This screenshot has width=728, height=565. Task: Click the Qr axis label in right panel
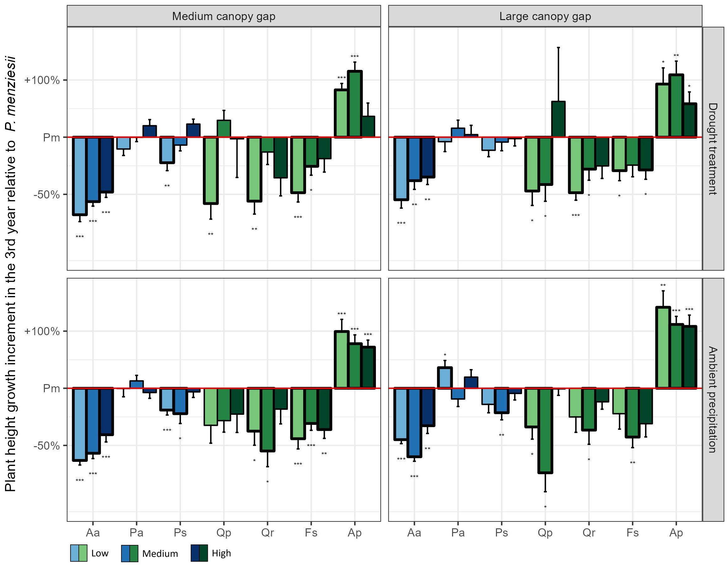(x=589, y=533)
